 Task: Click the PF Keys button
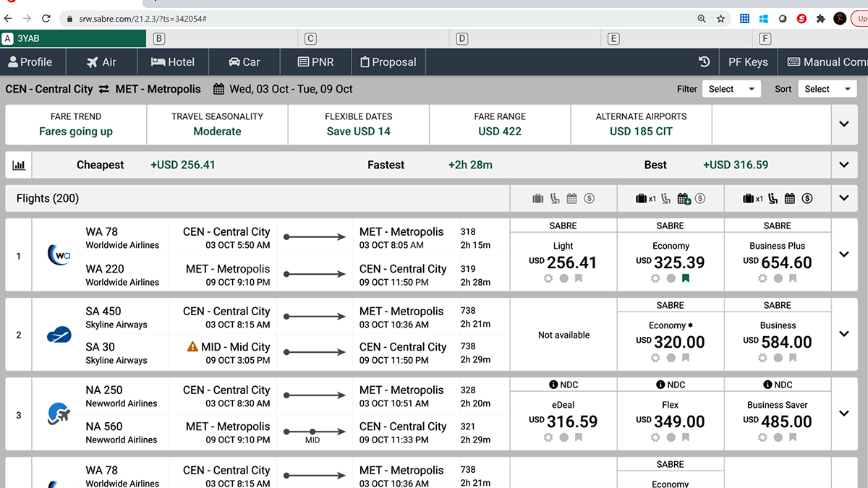pyautogui.click(x=748, y=62)
